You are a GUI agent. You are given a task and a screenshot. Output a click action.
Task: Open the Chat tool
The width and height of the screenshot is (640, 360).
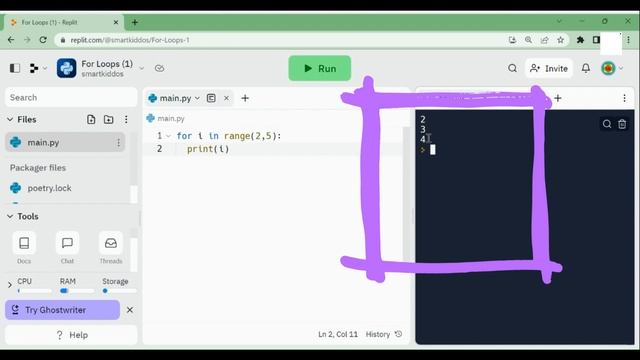coord(67,247)
